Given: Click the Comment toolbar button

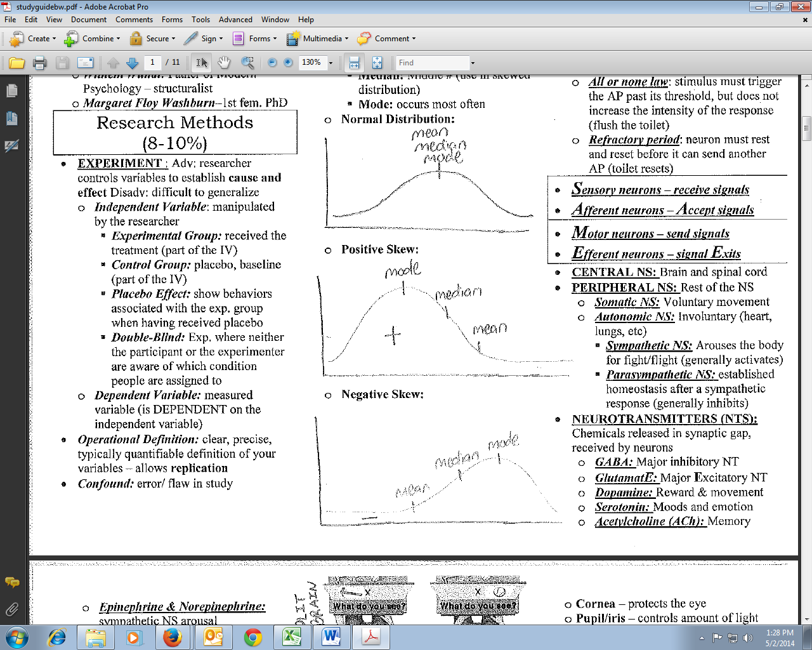Looking at the screenshot, I should point(386,39).
